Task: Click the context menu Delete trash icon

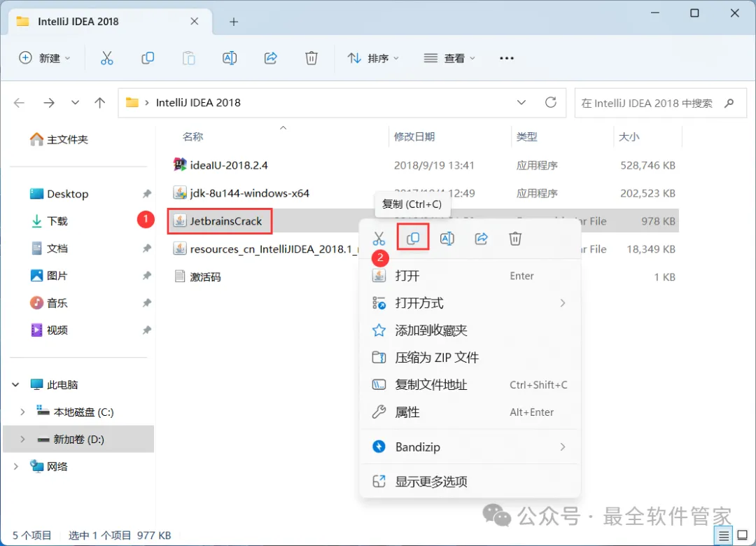Action: tap(515, 238)
